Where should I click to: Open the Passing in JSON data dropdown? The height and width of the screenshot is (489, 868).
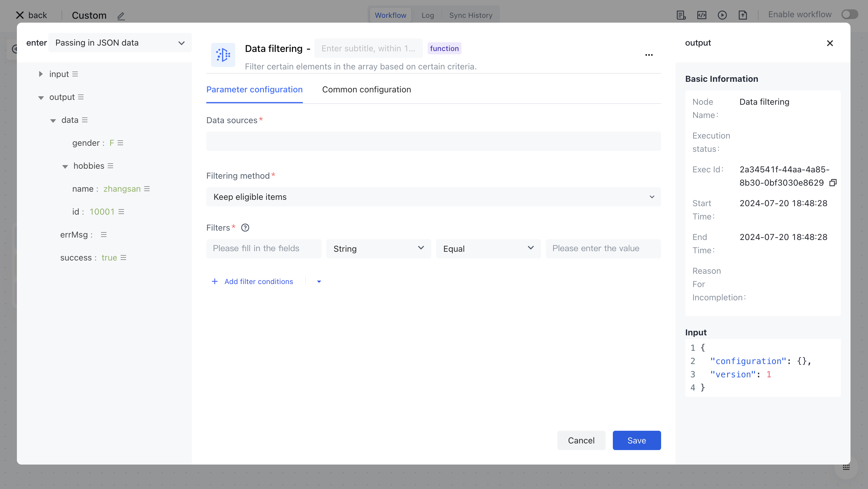coord(120,43)
